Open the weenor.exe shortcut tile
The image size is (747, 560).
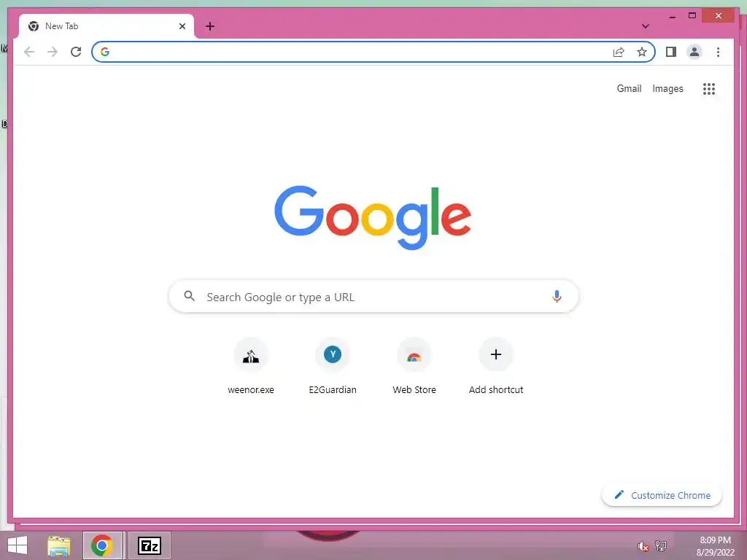pos(251,366)
